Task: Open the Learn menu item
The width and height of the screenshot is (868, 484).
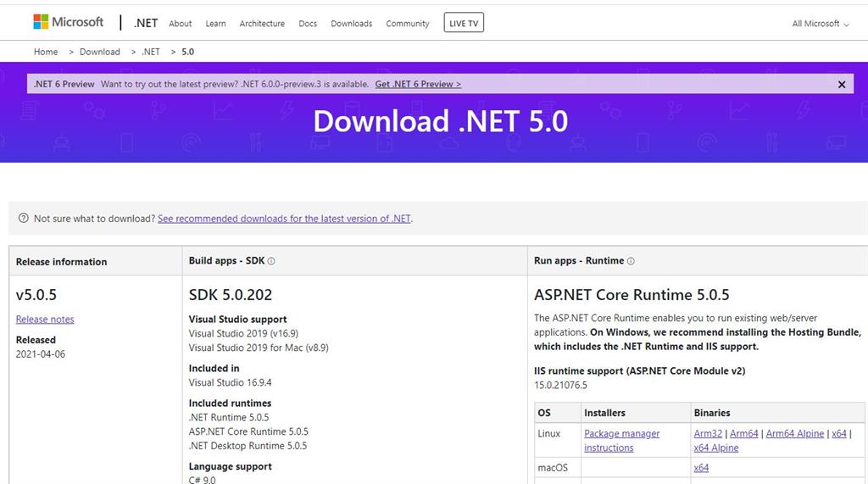Action: [x=215, y=23]
